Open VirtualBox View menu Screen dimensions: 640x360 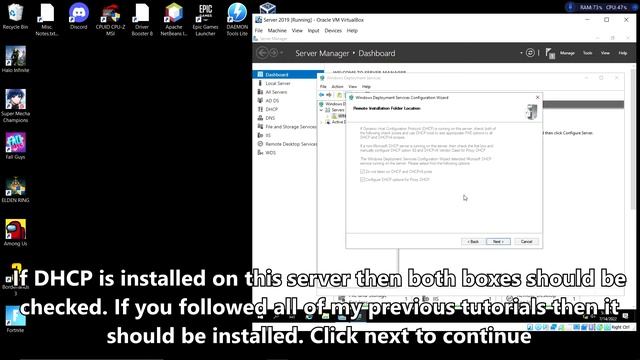[297, 31]
